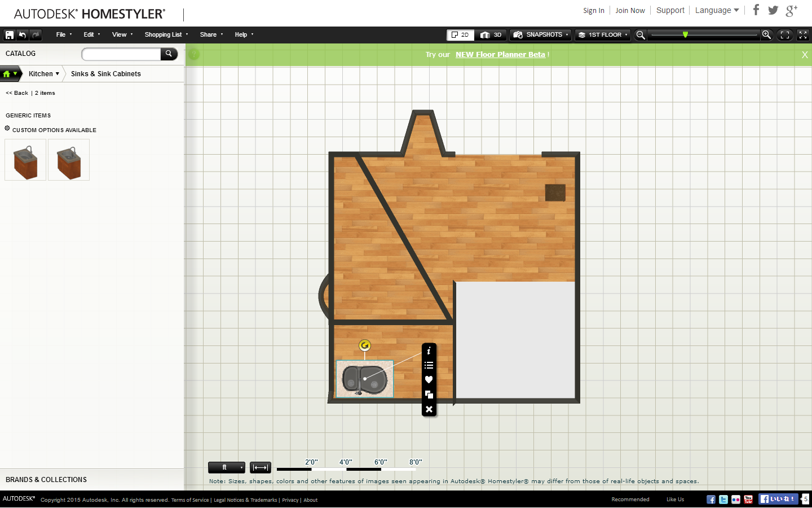Expand the Kitchen category dropdown
Viewport: 812px width, 508px height.
tap(44, 74)
